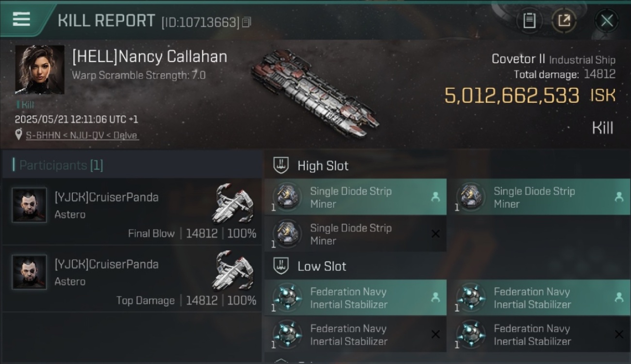
Task: Click the share export icon in header
Action: [564, 20]
